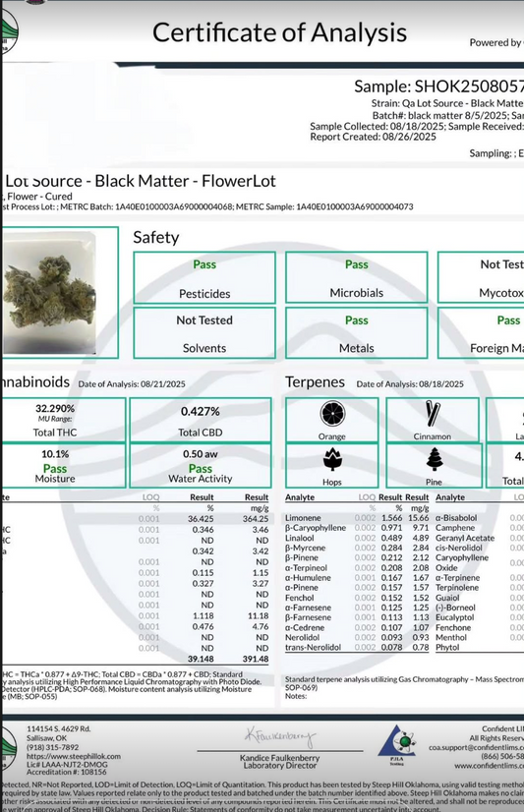Viewport: 524px width, 812px height.
Task: Click the Cinnamon aroma icon
Action: pos(433,414)
